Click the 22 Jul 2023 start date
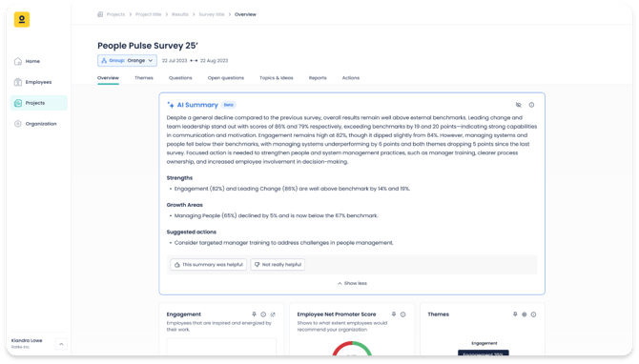This screenshot has width=639, height=364. (x=175, y=61)
